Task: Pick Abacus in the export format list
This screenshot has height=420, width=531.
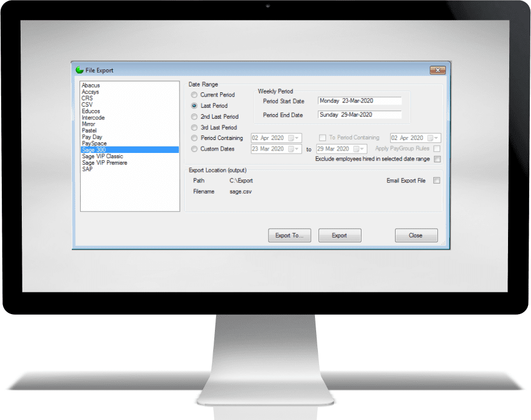Action: tap(91, 85)
